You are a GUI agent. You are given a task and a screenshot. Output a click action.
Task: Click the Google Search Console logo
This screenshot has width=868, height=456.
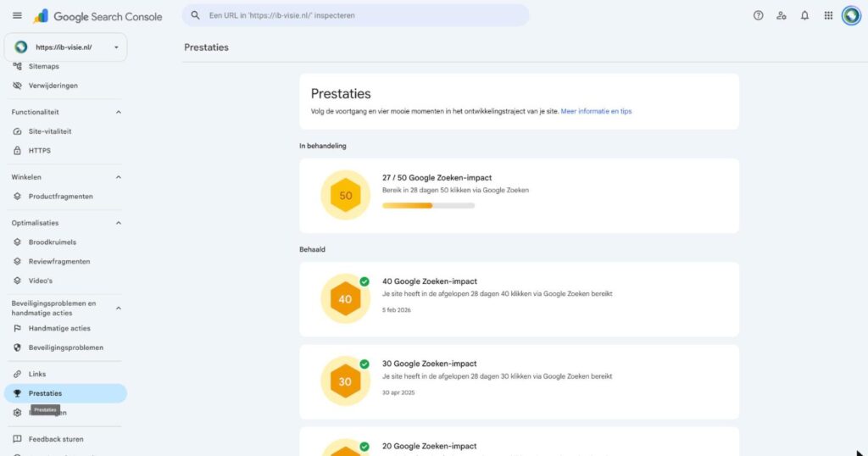coord(98,17)
